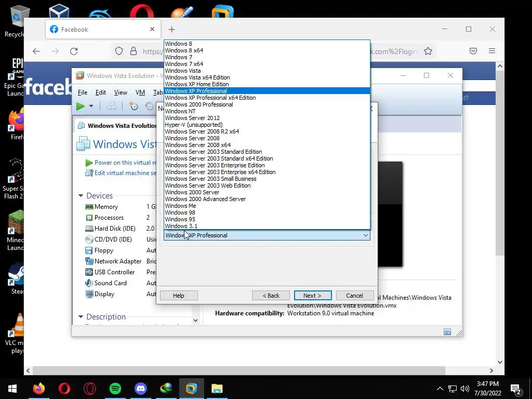Screen dimensions: 532x399
Task: Open Opera from the taskbar
Action: (64, 389)
